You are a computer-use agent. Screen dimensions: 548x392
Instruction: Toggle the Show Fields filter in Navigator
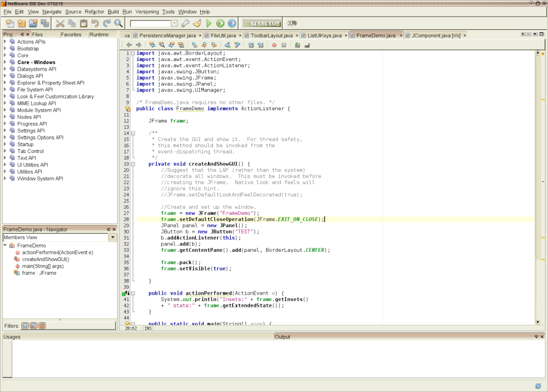25,326
